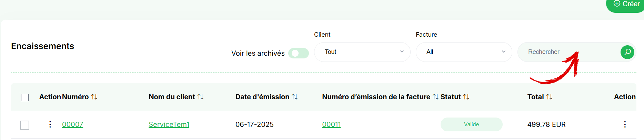The image size is (644, 140).
Task: Open right-side action menu for 499.78 EUR row
Action: [x=625, y=124]
